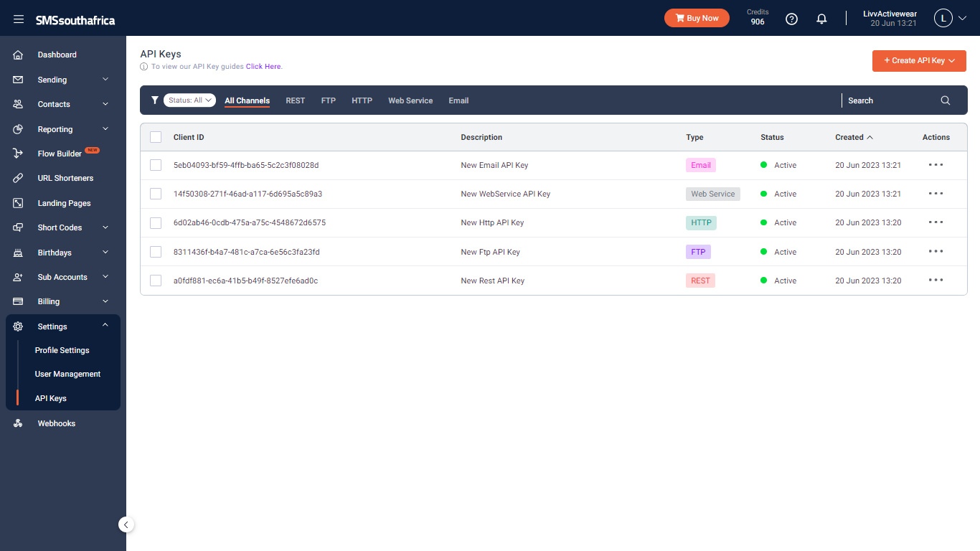Focus the Search input field
Screen dimensions: 980x551
(890, 100)
